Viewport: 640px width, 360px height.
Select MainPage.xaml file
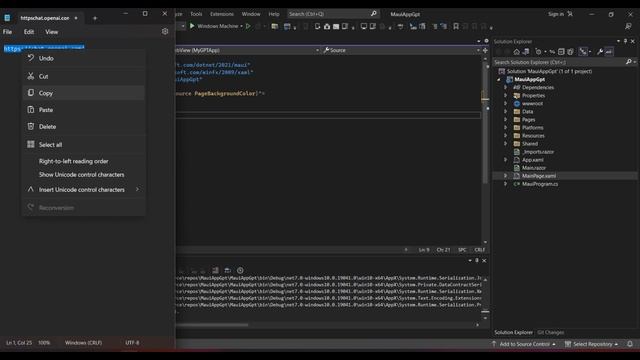[x=539, y=176]
